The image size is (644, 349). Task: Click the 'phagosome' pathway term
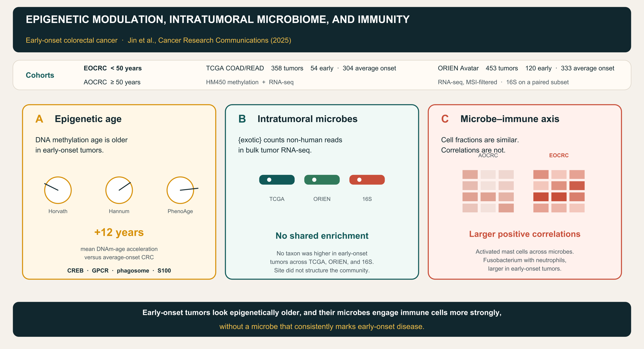(133, 271)
